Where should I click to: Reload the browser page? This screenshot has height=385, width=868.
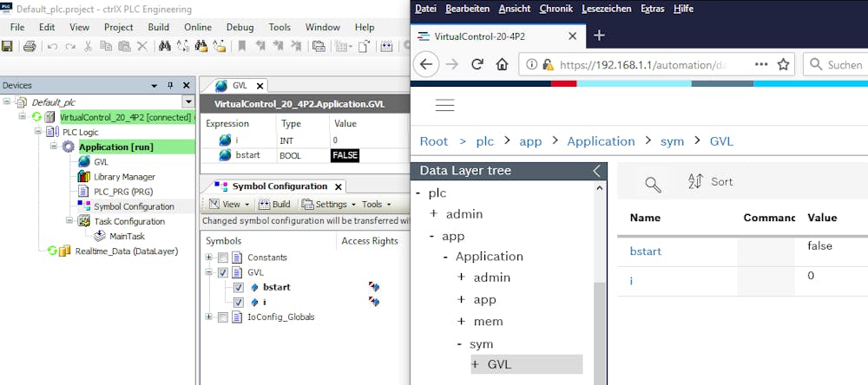[477, 64]
